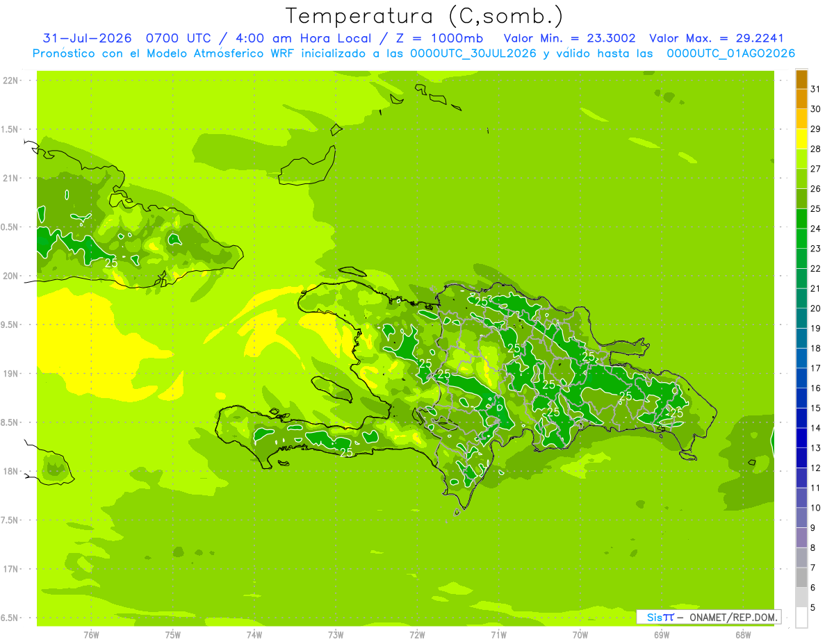Click the 72W longitude axis label
The height and width of the screenshot is (644, 834).
pos(418,634)
